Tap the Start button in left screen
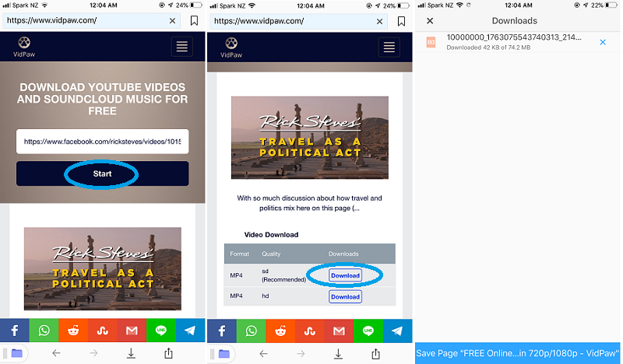Image resolution: width=623 pixels, height=364 pixels. point(103,173)
